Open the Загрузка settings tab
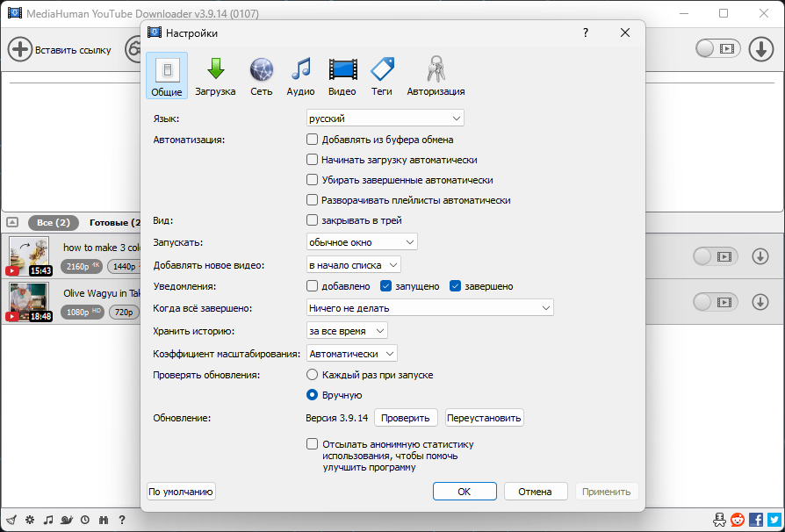785x532 pixels. point(215,76)
